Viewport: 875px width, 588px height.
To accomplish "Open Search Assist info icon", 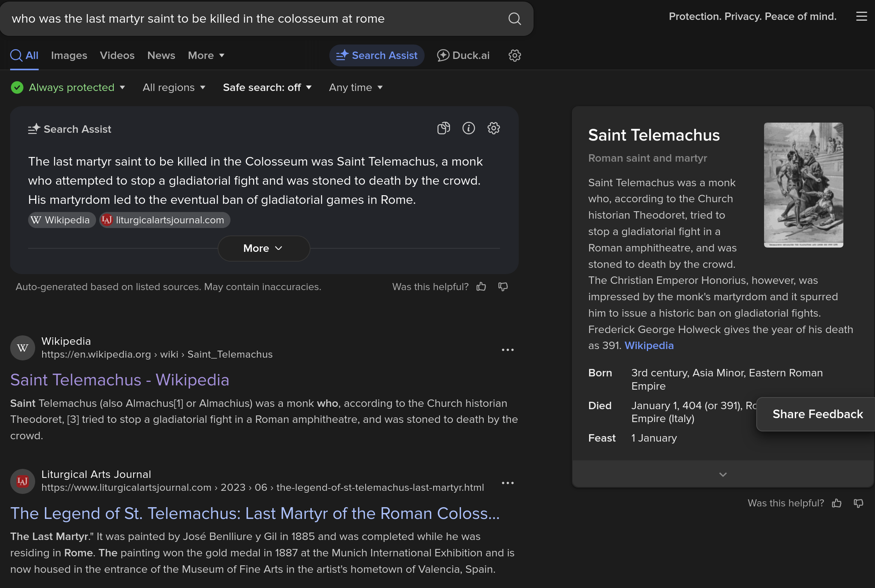I will click(x=468, y=128).
